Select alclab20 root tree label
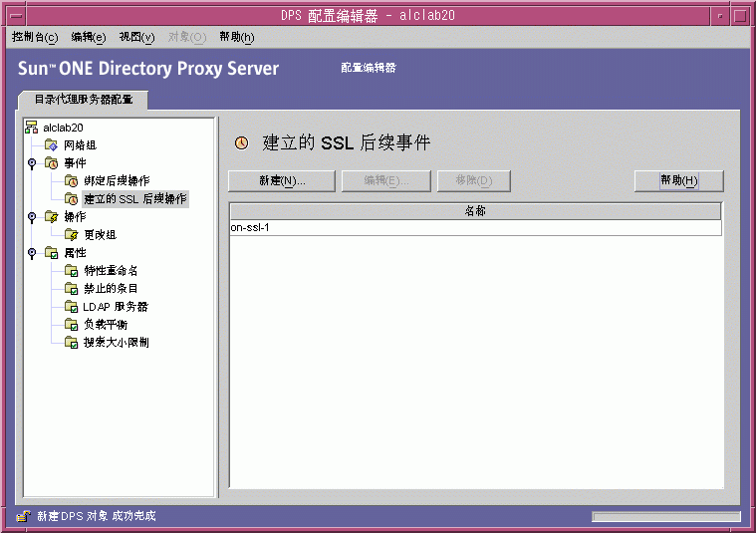 [x=63, y=128]
